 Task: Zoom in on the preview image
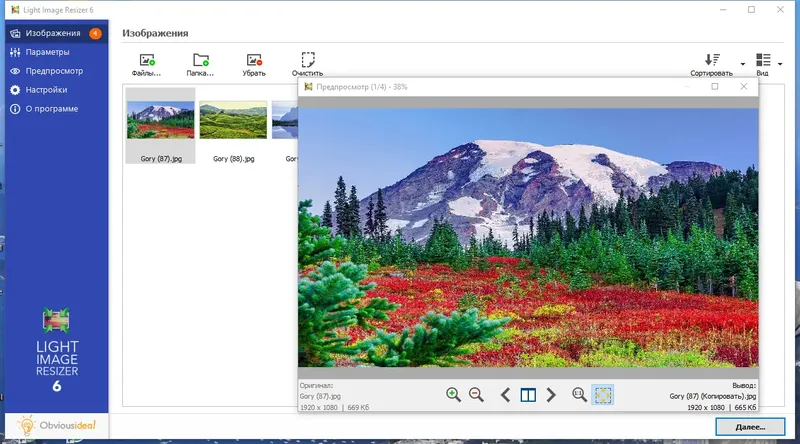coord(453,394)
